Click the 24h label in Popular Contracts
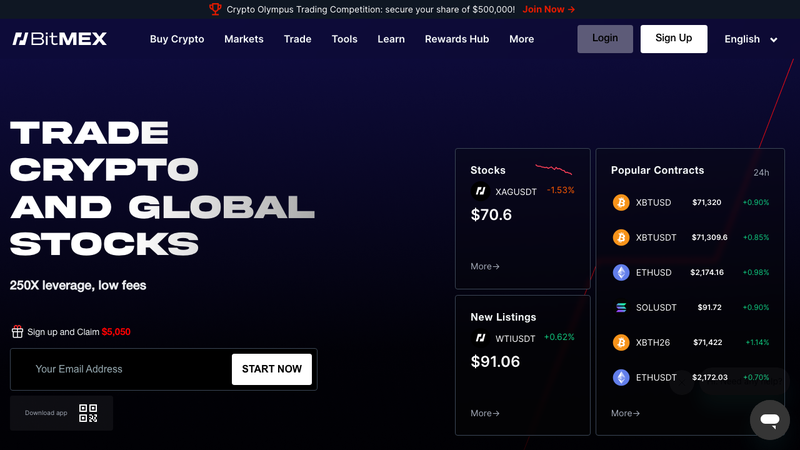 pos(761,173)
